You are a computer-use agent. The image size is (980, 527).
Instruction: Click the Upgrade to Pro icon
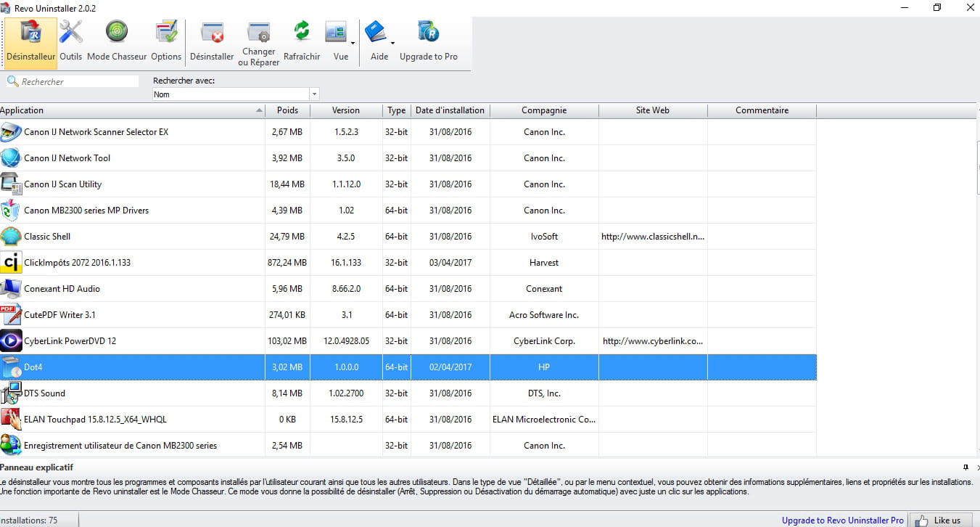pos(429,32)
